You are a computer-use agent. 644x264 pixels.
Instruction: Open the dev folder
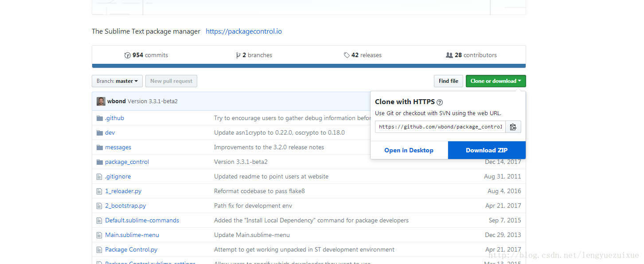[x=110, y=133]
